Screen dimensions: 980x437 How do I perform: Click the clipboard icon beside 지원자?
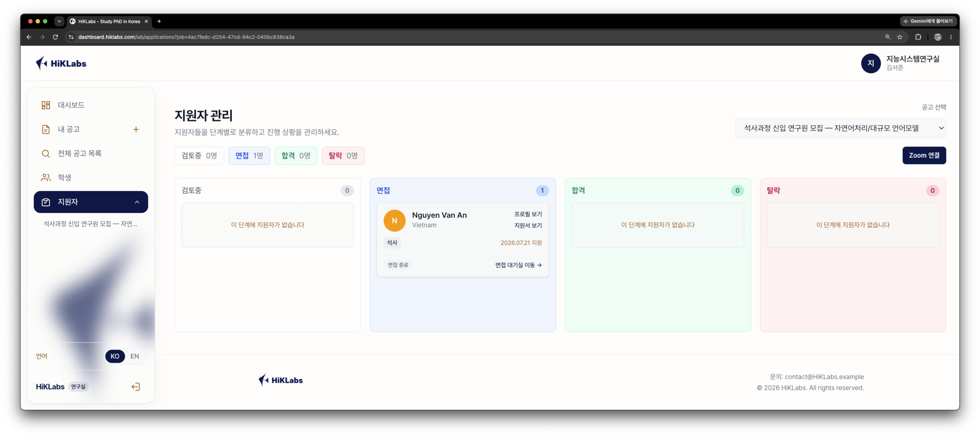(x=46, y=202)
